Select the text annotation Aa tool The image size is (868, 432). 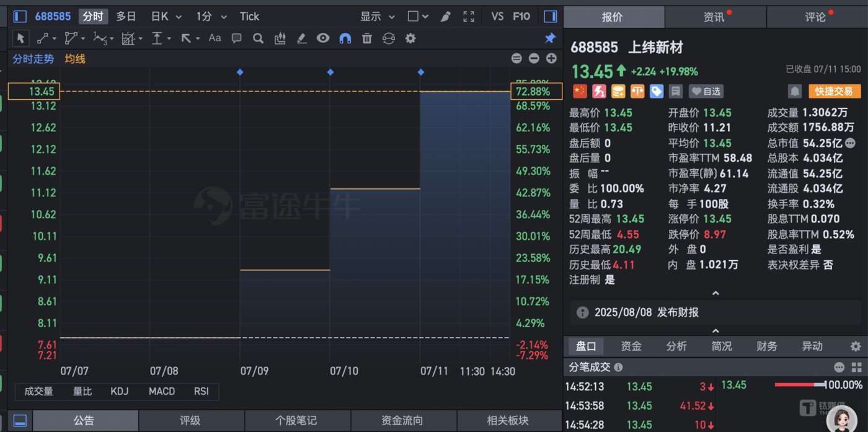[215, 38]
